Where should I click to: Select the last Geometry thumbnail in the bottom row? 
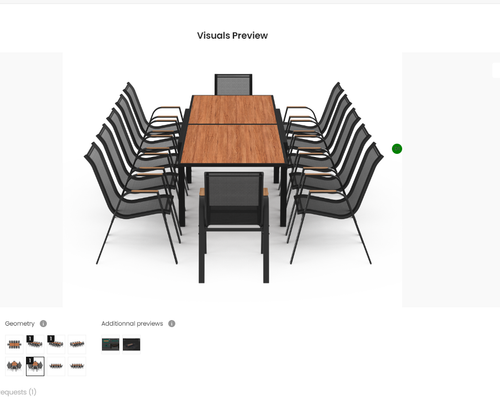tap(77, 366)
